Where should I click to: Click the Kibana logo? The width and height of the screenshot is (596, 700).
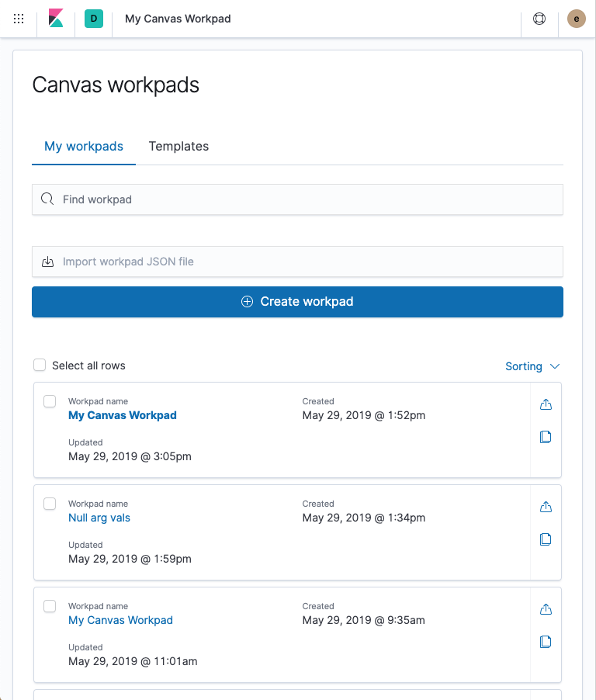click(56, 19)
